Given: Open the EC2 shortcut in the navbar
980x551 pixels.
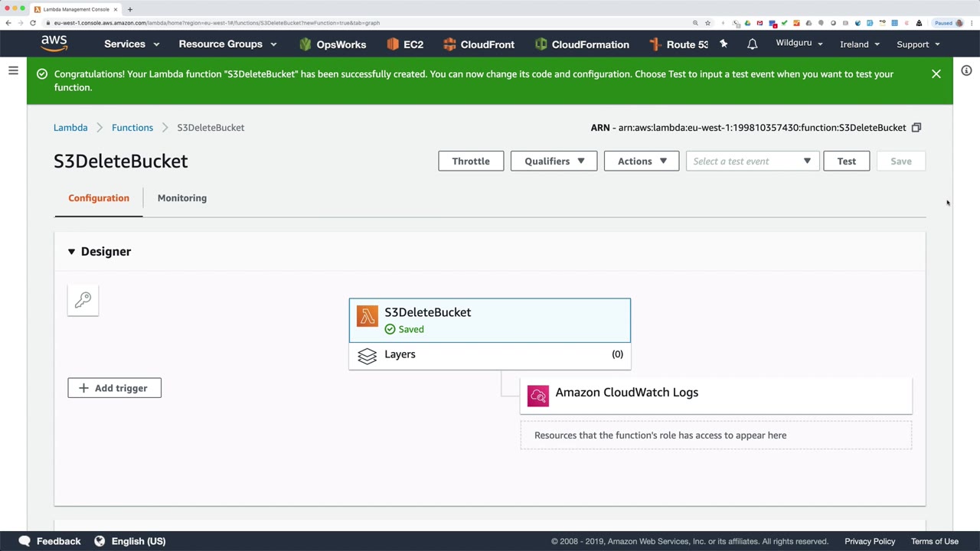Looking at the screenshot, I should coord(404,44).
